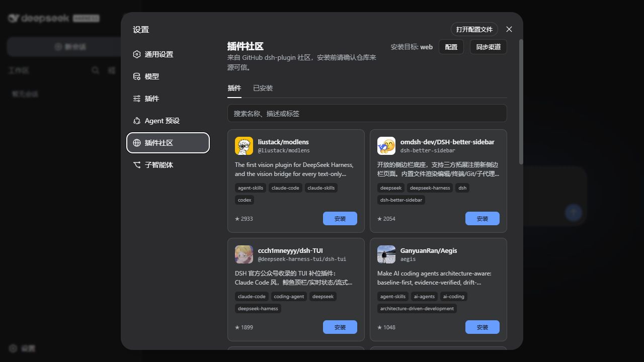This screenshot has height=362, width=644.
Task: Click the search icon in background sidebar
Action: coord(95,70)
